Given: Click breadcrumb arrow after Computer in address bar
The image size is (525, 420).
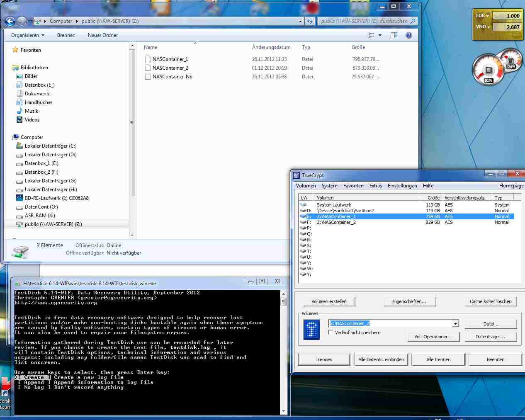Looking at the screenshot, I should pos(77,21).
